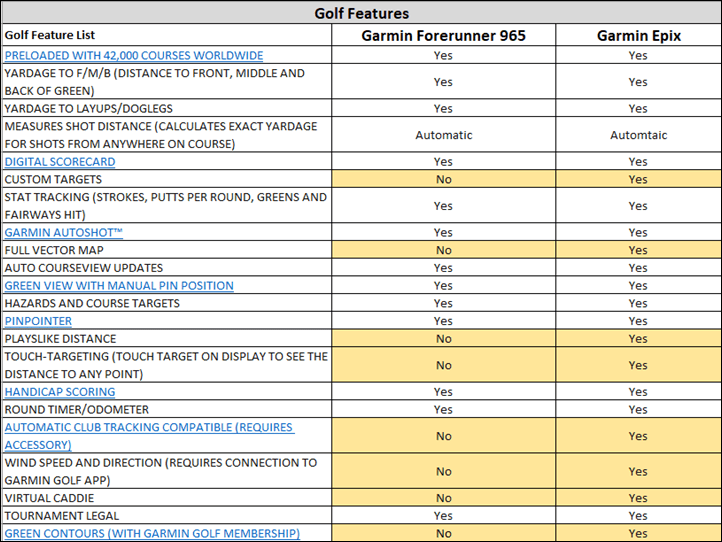Click the No cell for Automatic Club Tracking
The width and height of the screenshot is (722, 542).
coord(443,436)
